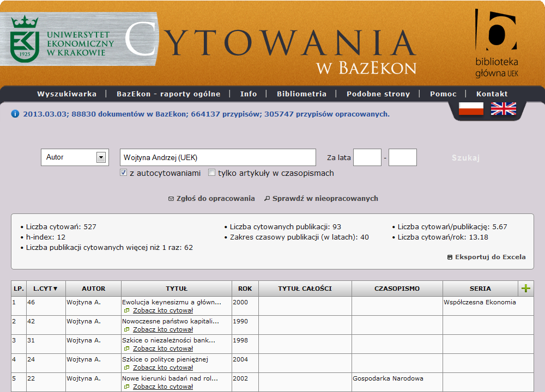Click the SERIA column header

coord(480,289)
